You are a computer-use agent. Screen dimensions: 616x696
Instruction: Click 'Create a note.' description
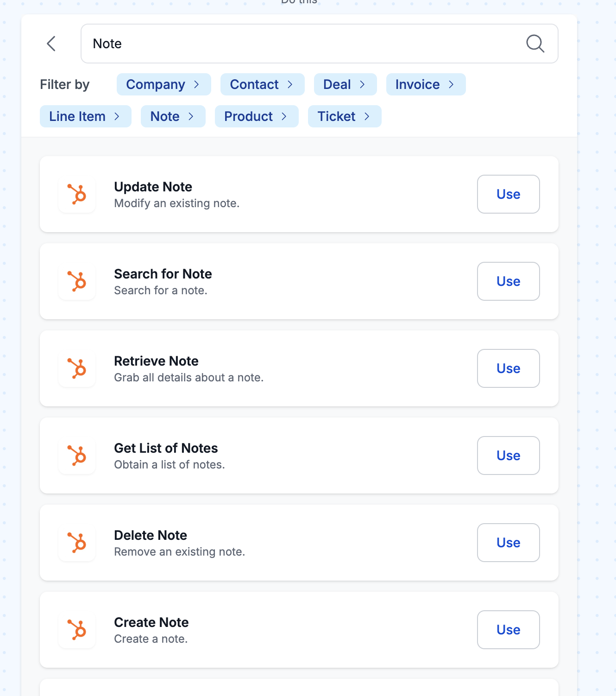151,639
